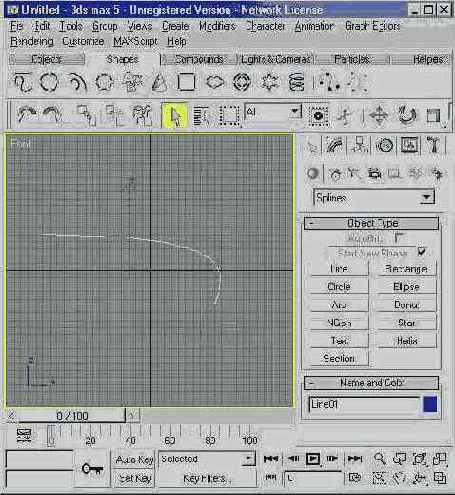Open the blue object color swatch
455x495 pixels.
430,404
